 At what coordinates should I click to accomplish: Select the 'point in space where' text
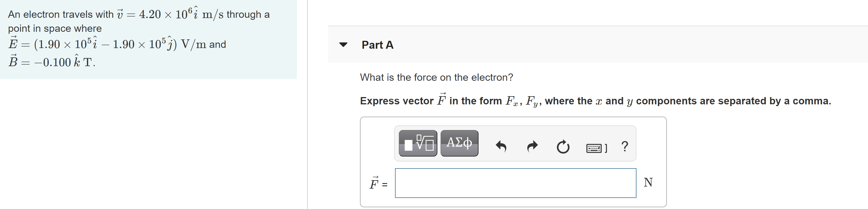[55, 28]
